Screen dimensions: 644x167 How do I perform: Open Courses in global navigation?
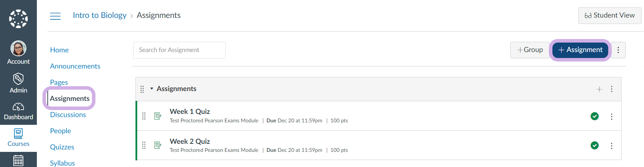18,138
